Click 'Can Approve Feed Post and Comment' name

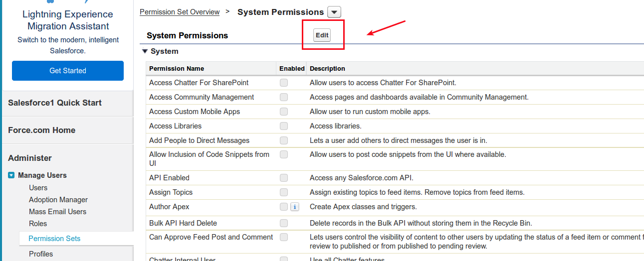click(211, 237)
